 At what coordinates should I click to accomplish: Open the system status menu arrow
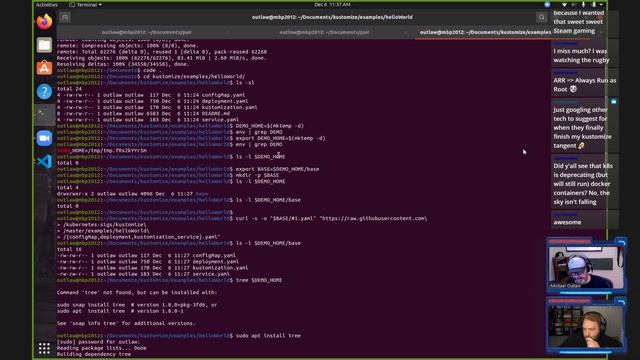[x=601, y=4]
